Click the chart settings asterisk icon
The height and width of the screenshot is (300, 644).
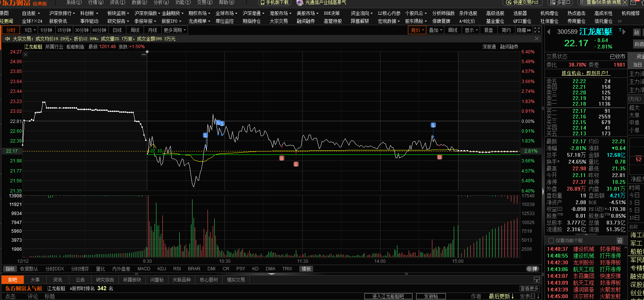click(147, 52)
